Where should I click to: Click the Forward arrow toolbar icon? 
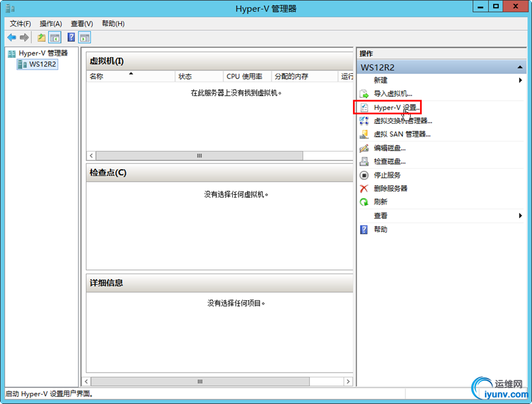[x=24, y=37]
